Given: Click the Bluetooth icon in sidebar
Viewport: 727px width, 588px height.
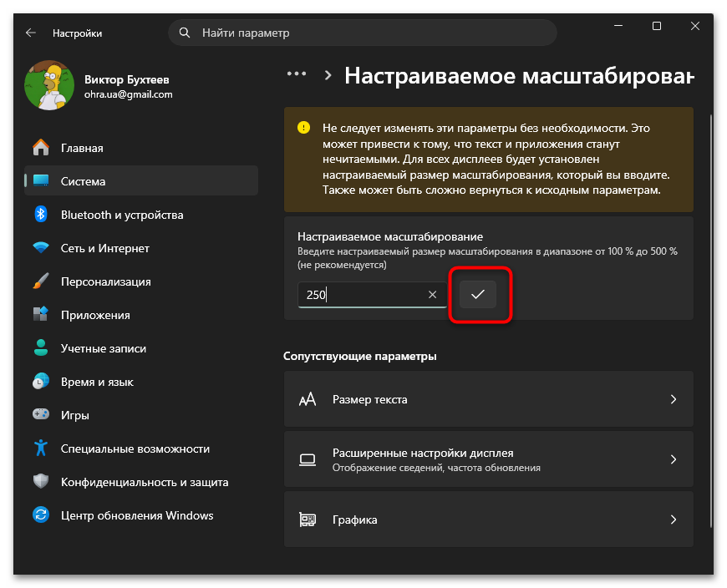Looking at the screenshot, I should [x=41, y=214].
